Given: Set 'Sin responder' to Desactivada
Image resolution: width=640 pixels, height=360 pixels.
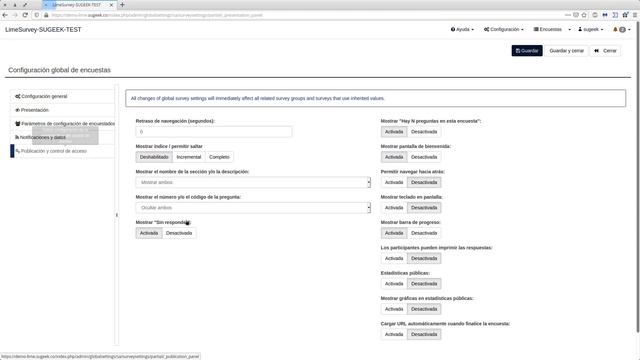Looking at the screenshot, I should 179,233.
